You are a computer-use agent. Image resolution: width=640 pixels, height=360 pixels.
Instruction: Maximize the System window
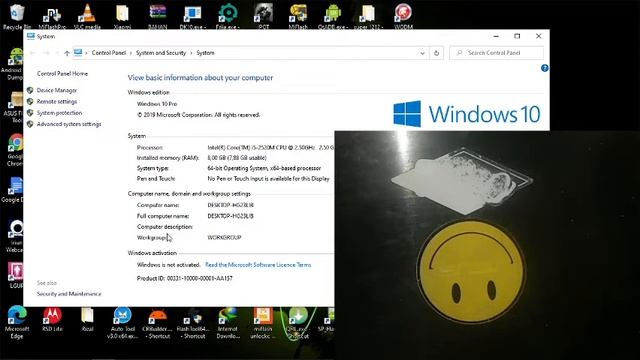pyautogui.click(x=517, y=36)
